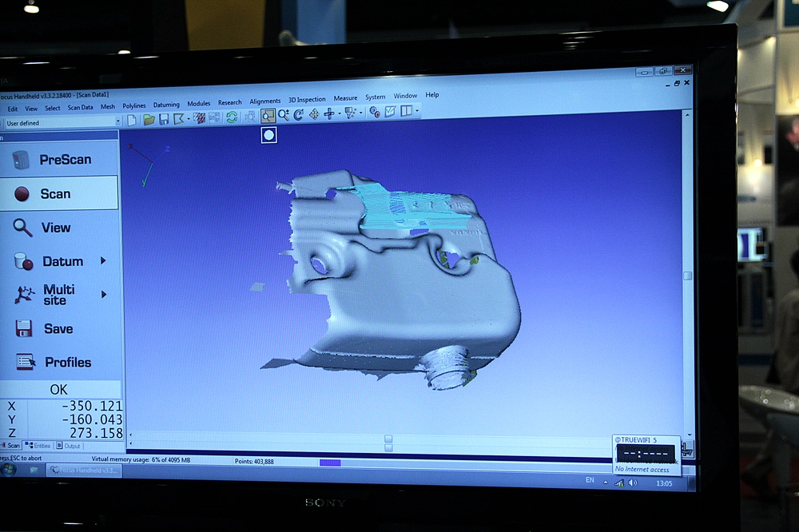Screen dimensions: 799x532
Task: Click the gears settings toolbar icon
Action: pos(375,112)
